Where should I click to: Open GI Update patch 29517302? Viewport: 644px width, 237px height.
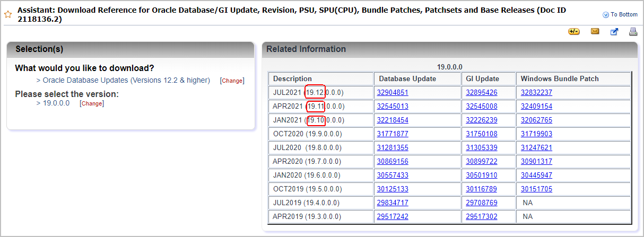coord(482,216)
